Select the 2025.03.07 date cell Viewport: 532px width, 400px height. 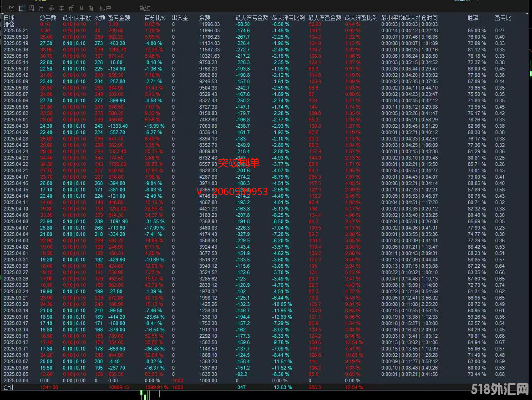(16, 361)
